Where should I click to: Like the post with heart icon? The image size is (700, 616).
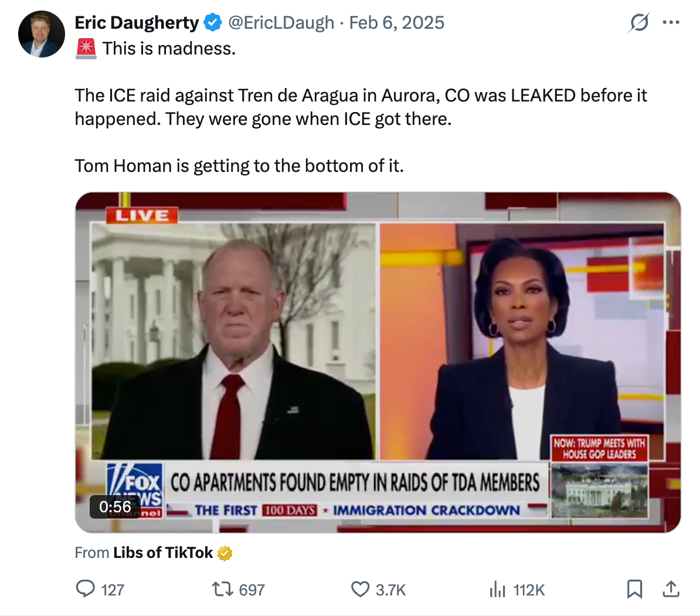coord(361,589)
